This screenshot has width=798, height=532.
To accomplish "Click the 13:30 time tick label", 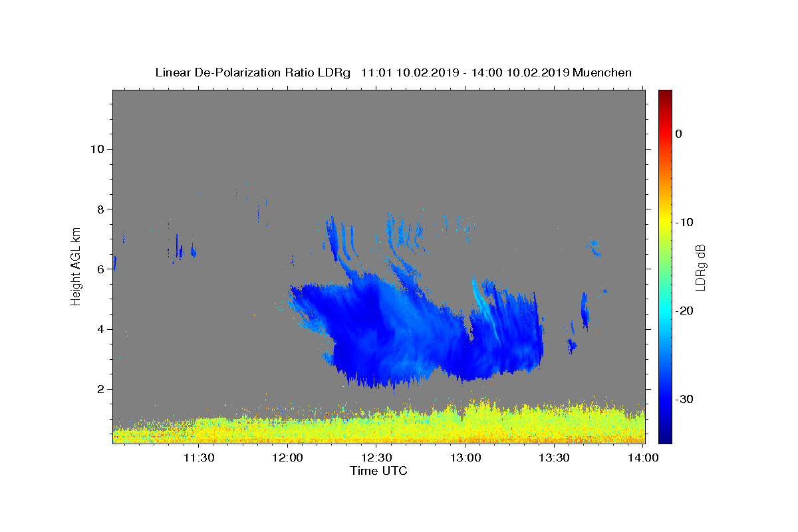I will pos(554,458).
